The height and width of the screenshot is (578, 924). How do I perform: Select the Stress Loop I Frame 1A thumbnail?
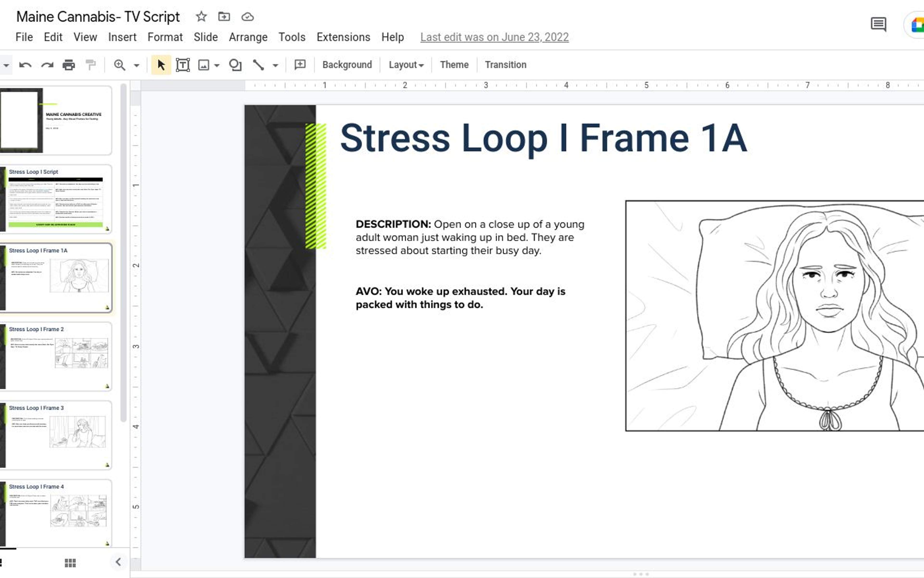pos(56,278)
